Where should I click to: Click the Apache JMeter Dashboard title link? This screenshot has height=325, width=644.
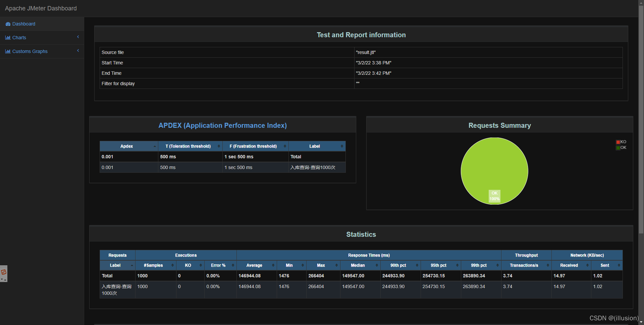(x=41, y=8)
